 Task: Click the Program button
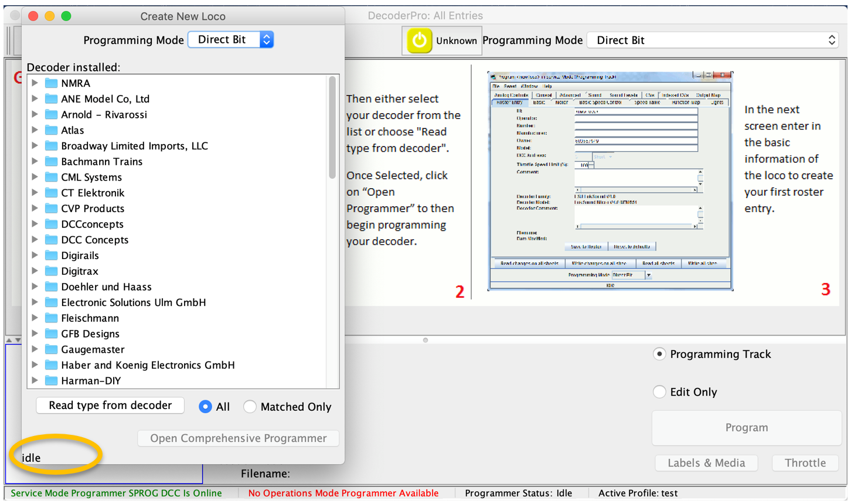[x=747, y=428]
